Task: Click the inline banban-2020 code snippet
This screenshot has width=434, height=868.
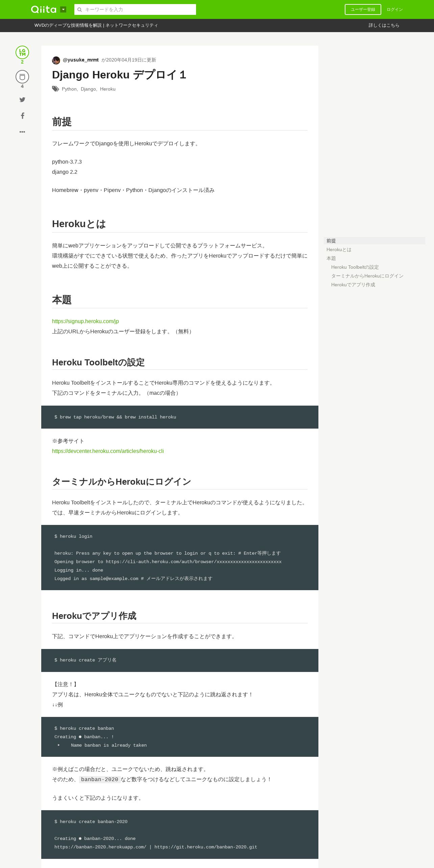Action: (x=100, y=779)
